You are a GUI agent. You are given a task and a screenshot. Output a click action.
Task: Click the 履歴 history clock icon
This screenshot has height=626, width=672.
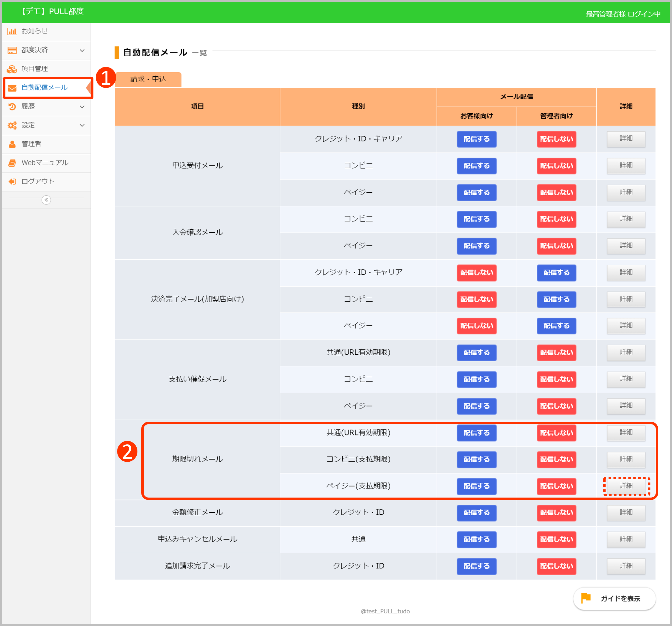coord(12,106)
